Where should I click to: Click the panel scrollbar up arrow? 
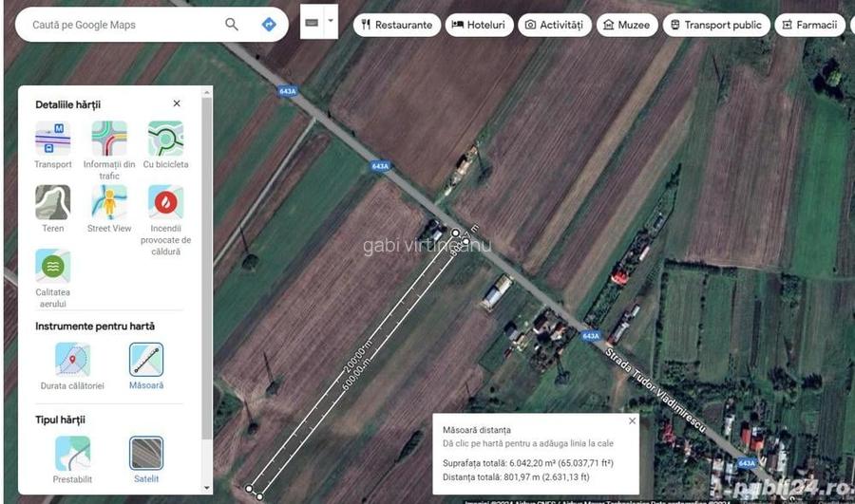[207, 93]
